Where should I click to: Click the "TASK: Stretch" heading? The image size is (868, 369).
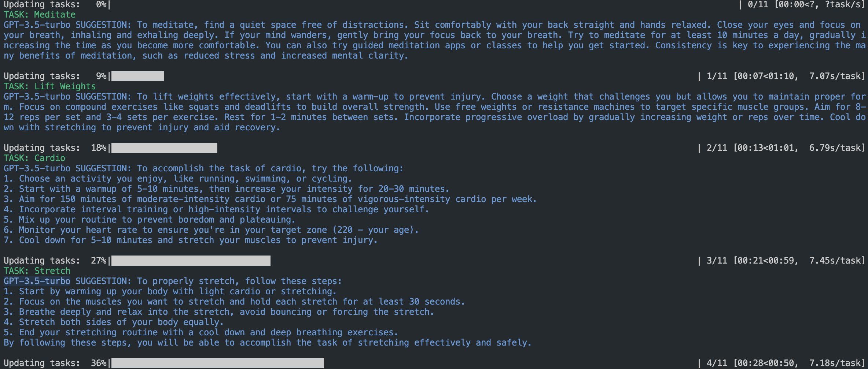(37, 271)
